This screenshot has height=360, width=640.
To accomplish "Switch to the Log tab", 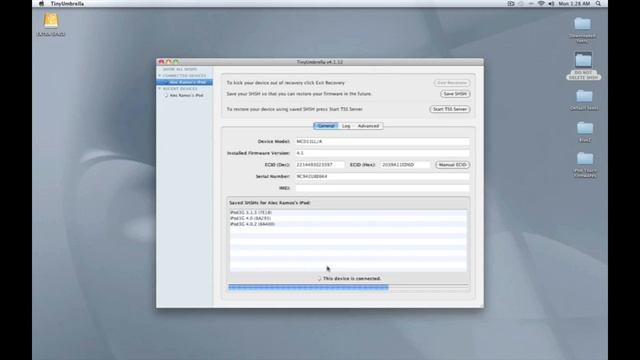I will point(346,126).
